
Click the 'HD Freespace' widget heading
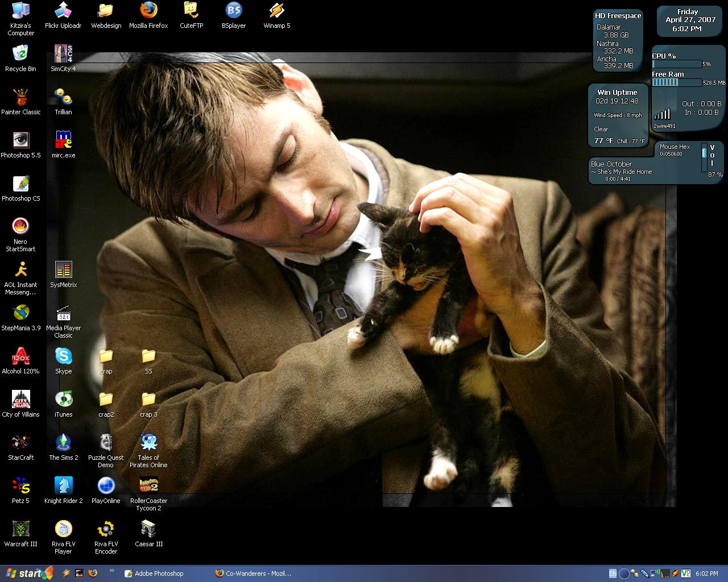pyautogui.click(x=618, y=15)
